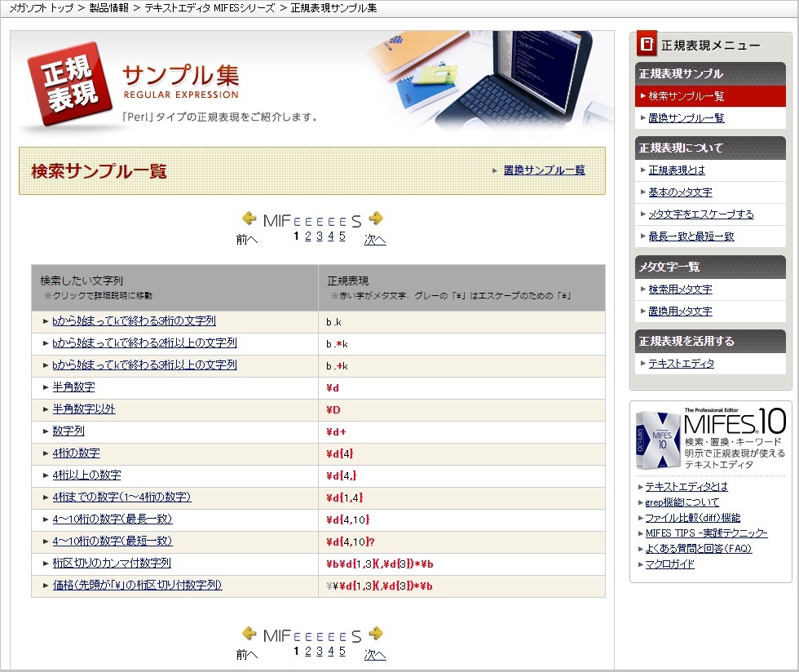
Task: Open メタ文字をエスケープする sidebar link
Action: (701, 214)
